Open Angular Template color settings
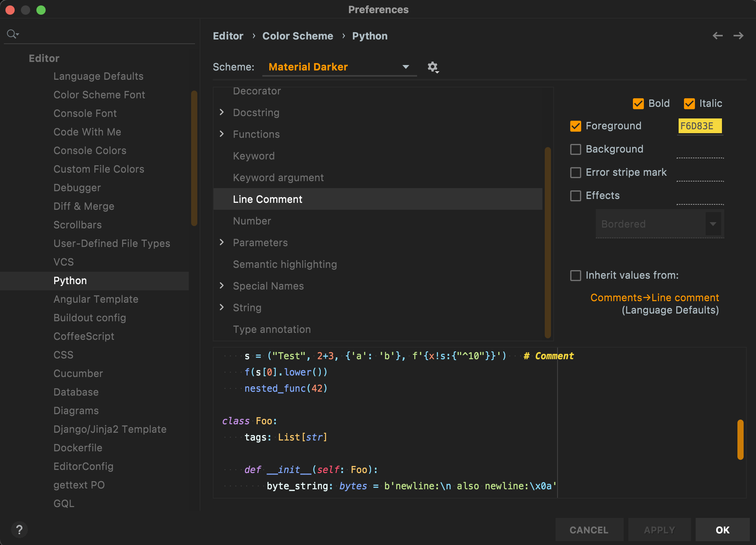This screenshot has width=756, height=545. (96, 299)
